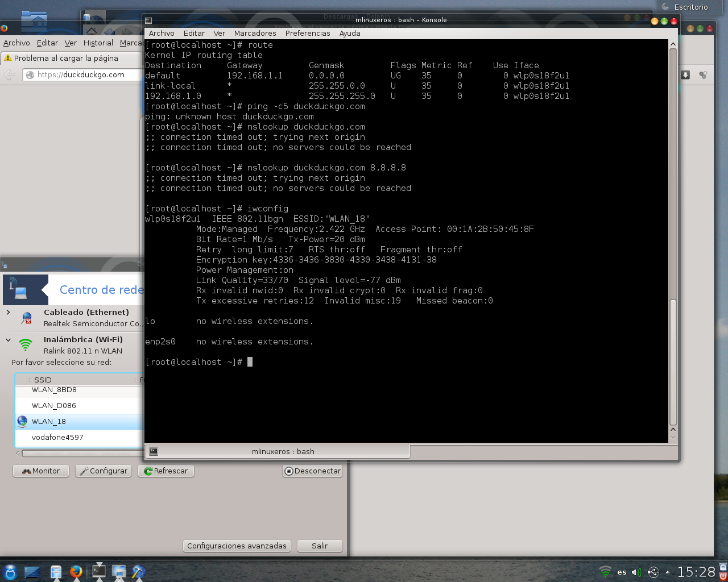Select the WLAN_D086 network

[79, 405]
